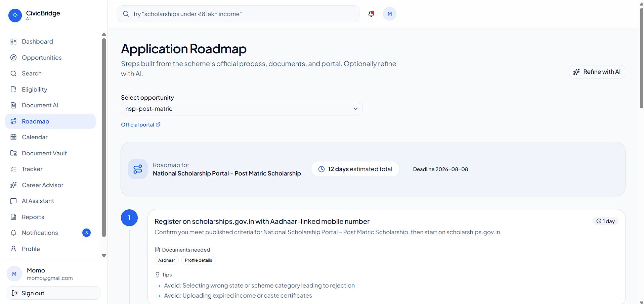Click the external link icon after Official portal

pyautogui.click(x=158, y=124)
